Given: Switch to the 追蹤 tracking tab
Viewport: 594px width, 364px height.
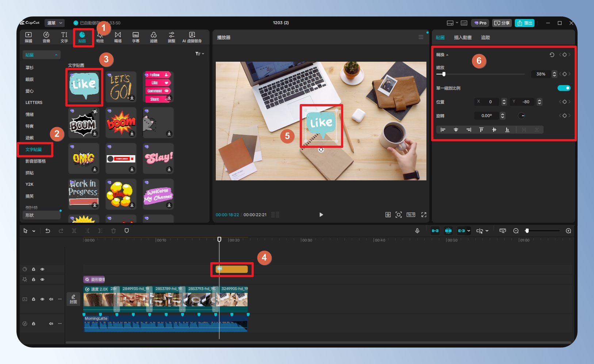Looking at the screenshot, I should (485, 38).
